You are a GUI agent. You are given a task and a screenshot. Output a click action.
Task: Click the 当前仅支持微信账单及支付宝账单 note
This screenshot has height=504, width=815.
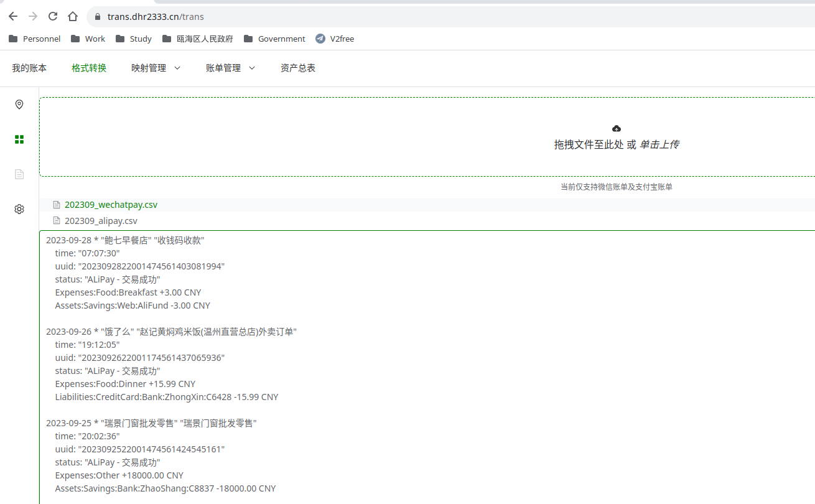617,187
